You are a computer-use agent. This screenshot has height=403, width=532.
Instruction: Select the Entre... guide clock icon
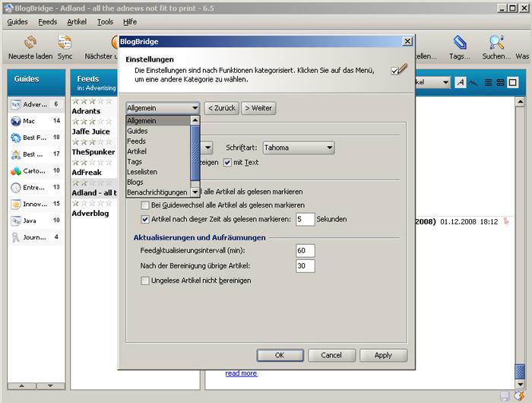click(x=16, y=187)
